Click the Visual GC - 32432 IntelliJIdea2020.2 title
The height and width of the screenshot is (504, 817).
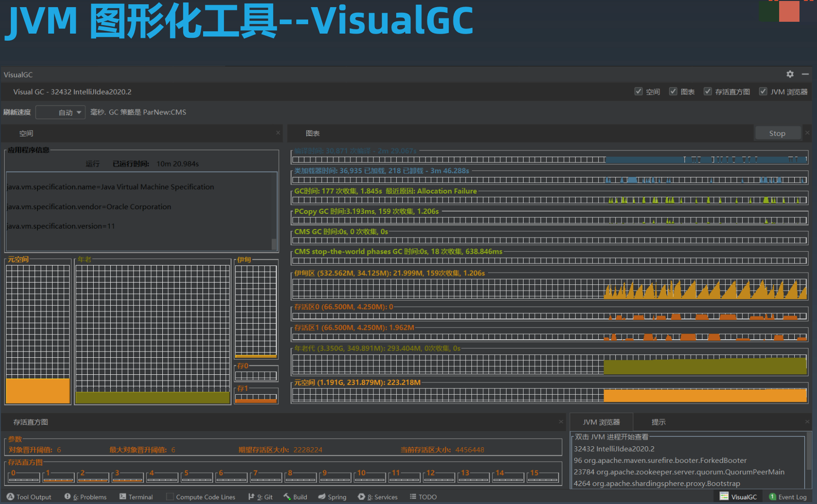coord(72,92)
